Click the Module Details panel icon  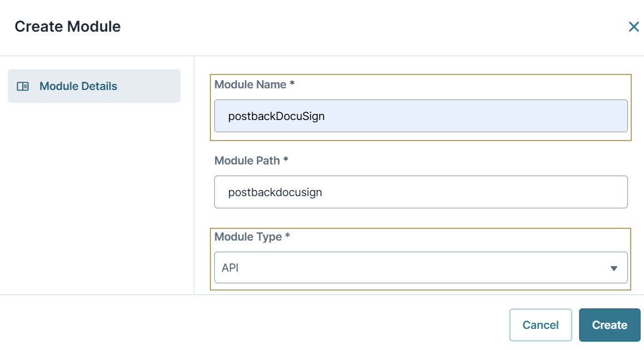pyautogui.click(x=23, y=86)
